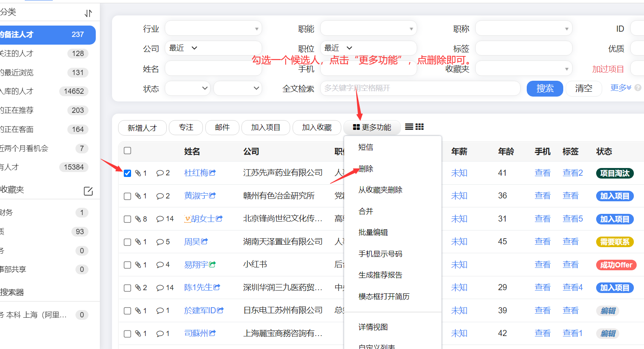Open the first 状态 dropdown
644x349 pixels.
click(x=187, y=88)
